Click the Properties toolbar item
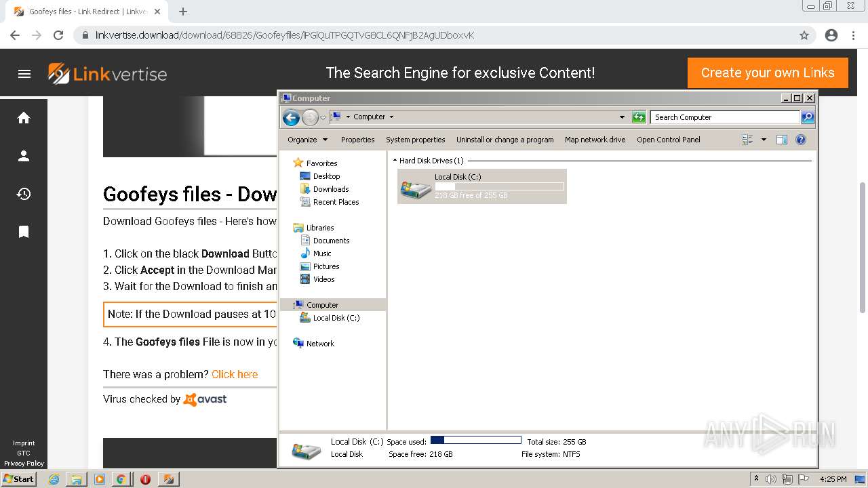The image size is (868, 488). point(358,140)
